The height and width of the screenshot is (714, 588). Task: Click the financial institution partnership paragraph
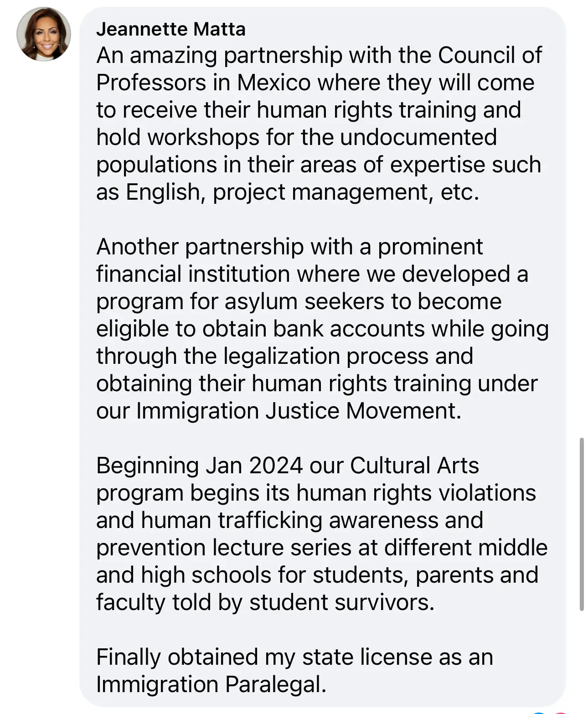319,328
